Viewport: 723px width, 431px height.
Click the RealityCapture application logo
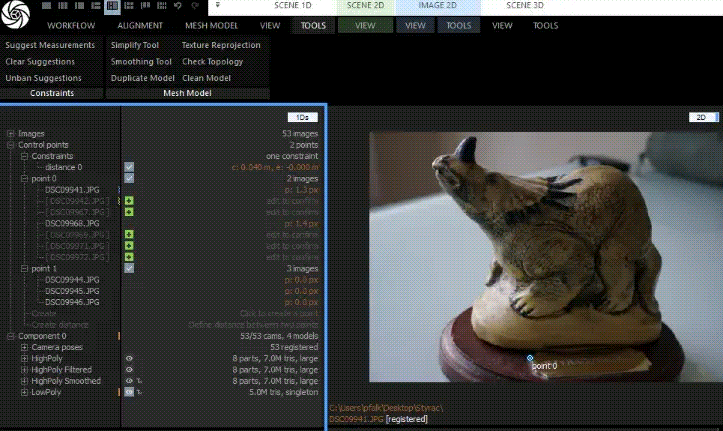16,15
